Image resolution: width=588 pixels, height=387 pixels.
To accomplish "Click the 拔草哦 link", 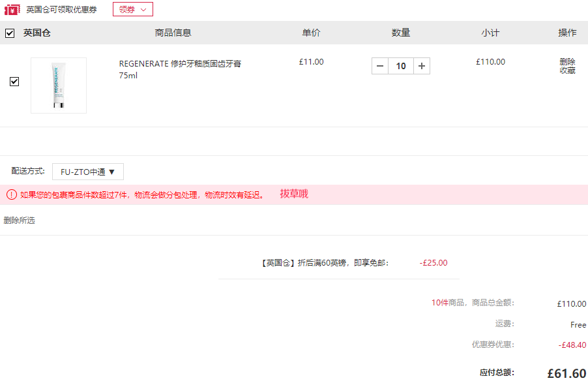I will (x=294, y=194).
